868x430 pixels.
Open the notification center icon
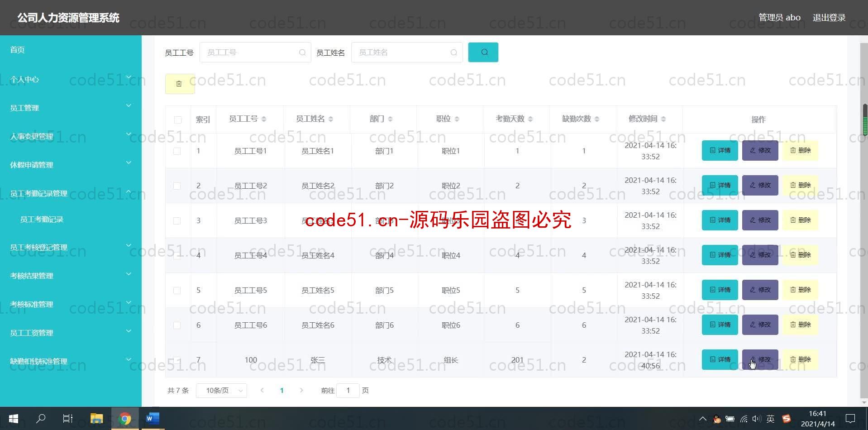(x=850, y=419)
